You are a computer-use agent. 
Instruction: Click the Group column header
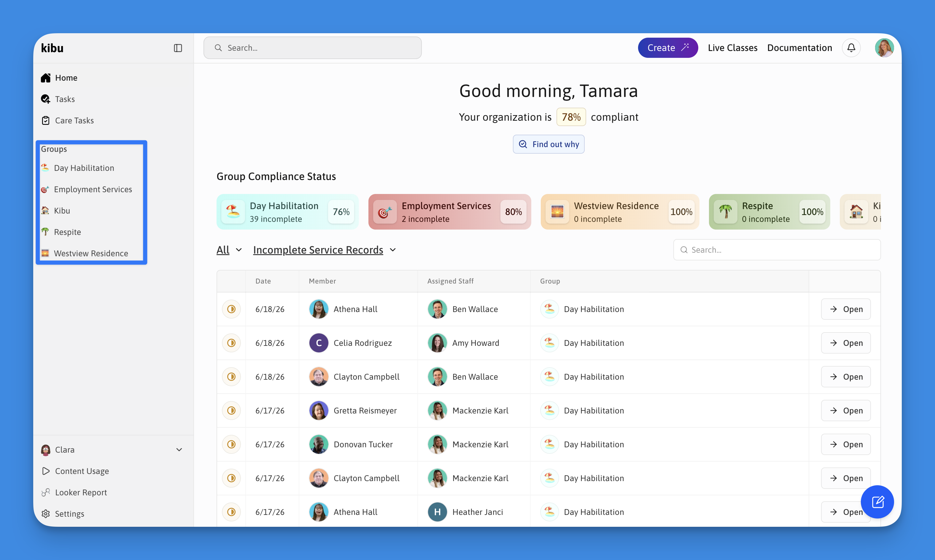pos(550,281)
